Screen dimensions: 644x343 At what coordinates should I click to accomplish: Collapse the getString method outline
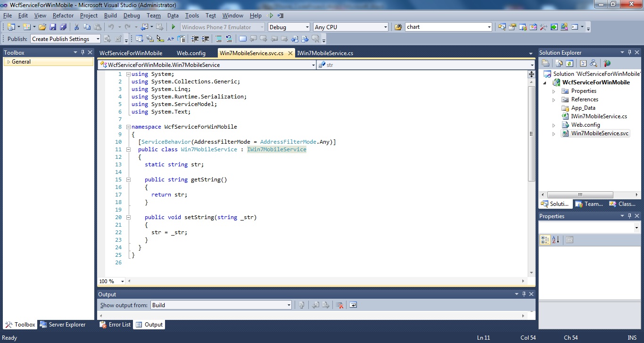click(128, 180)
